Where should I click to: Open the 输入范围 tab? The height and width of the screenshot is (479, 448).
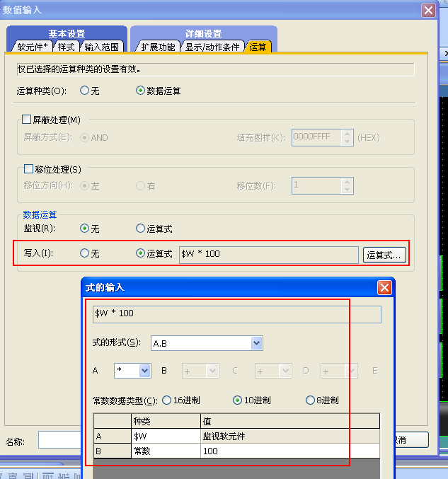[x=102, y=47]
